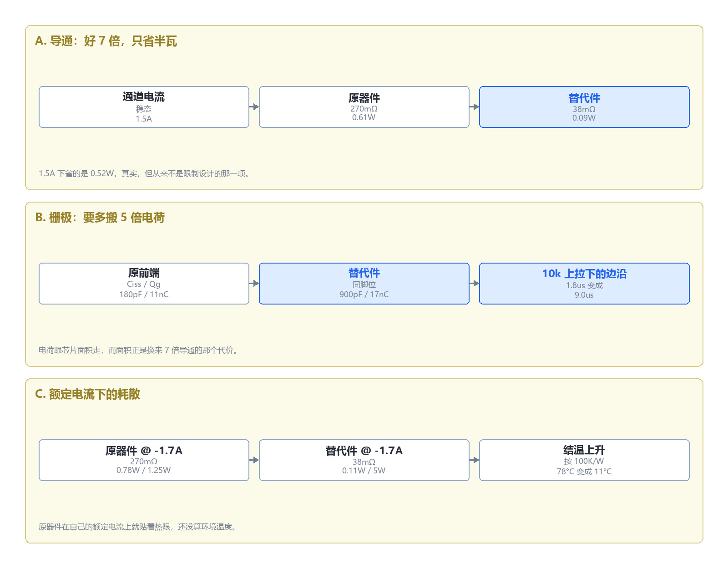Click the '稳态' label under 通道电流

(144, 109)
